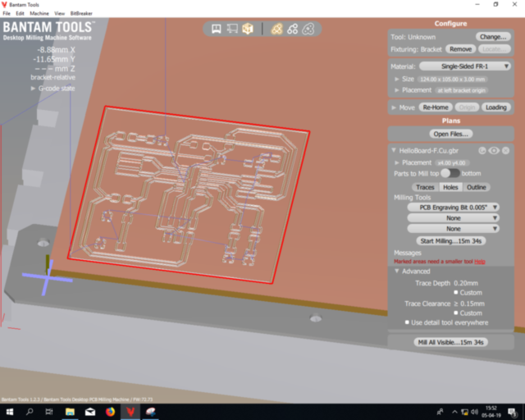525x420 pixels.
Task: Select the middle toolpath render mode icon
Action: (292, 29)
